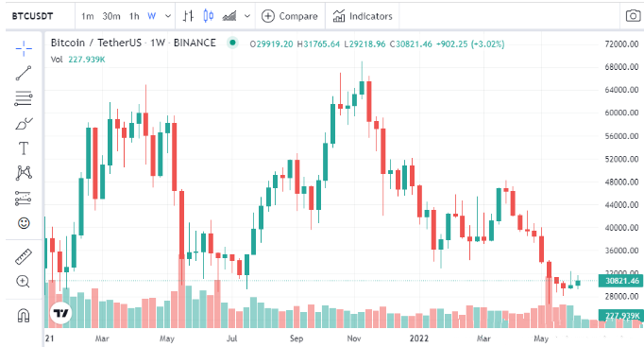644x347 pixels.
Task: Toggle magnet mode snapping
Action: point(24,316)
